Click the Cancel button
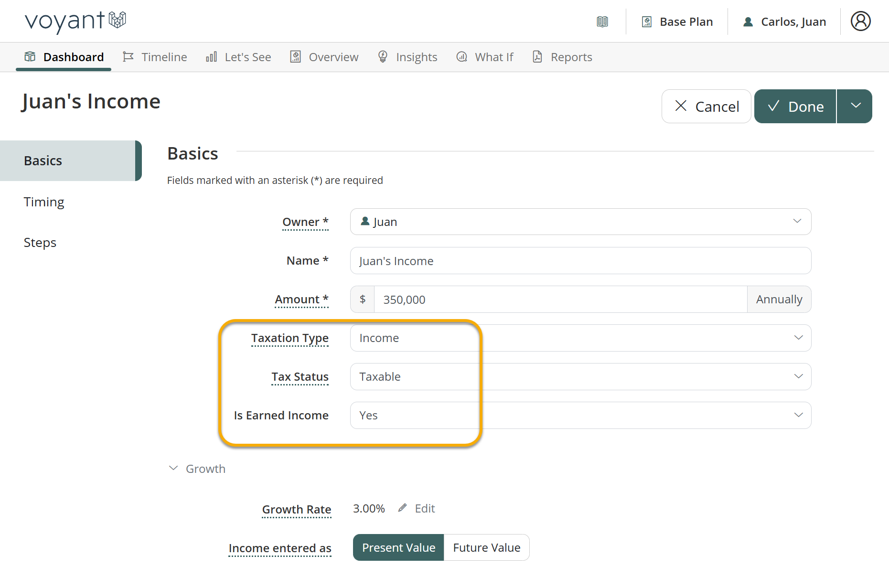Image resolution: width=889 pixels, height=588 pixels. tap(706, 107)
